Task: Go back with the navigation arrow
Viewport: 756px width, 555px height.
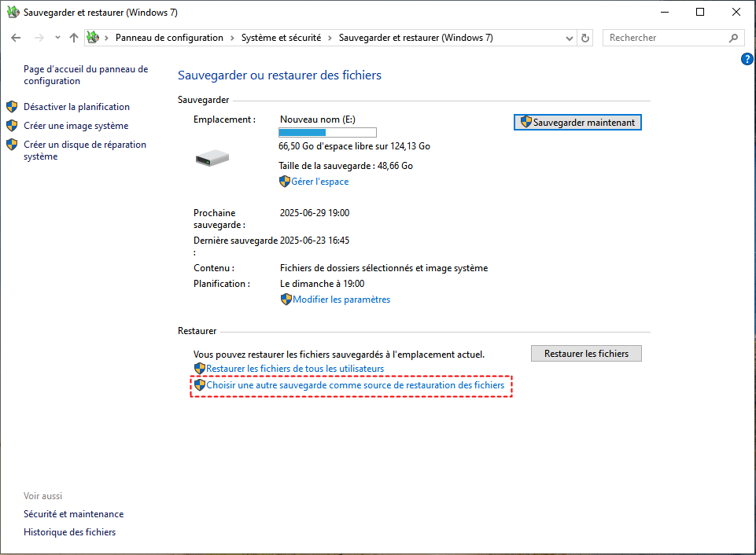Action: coord(16,38)
